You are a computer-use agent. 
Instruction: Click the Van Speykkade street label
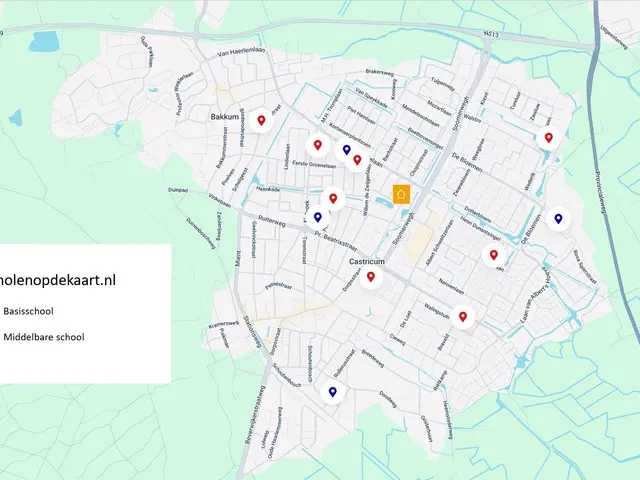(371, 98)
